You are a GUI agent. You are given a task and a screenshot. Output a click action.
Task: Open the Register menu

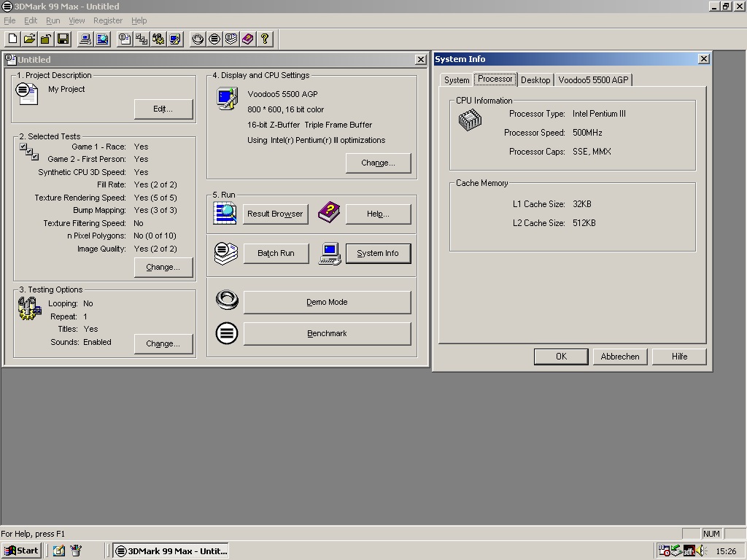[x=108, y=20]
